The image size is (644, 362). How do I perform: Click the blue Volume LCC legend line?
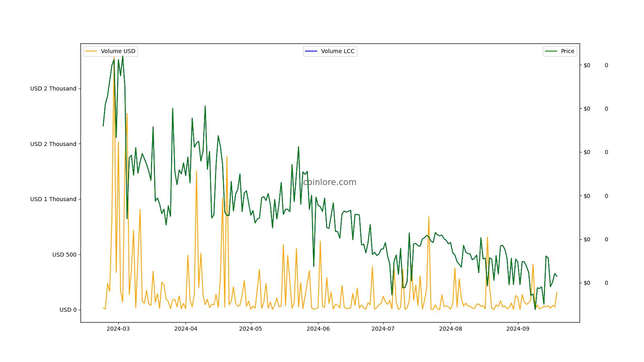pos(311,51)
